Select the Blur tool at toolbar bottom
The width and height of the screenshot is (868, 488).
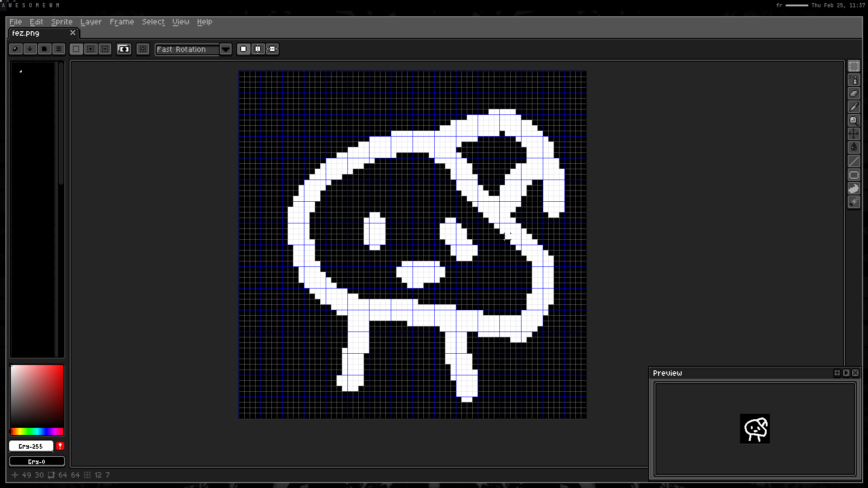pos(854,202)
